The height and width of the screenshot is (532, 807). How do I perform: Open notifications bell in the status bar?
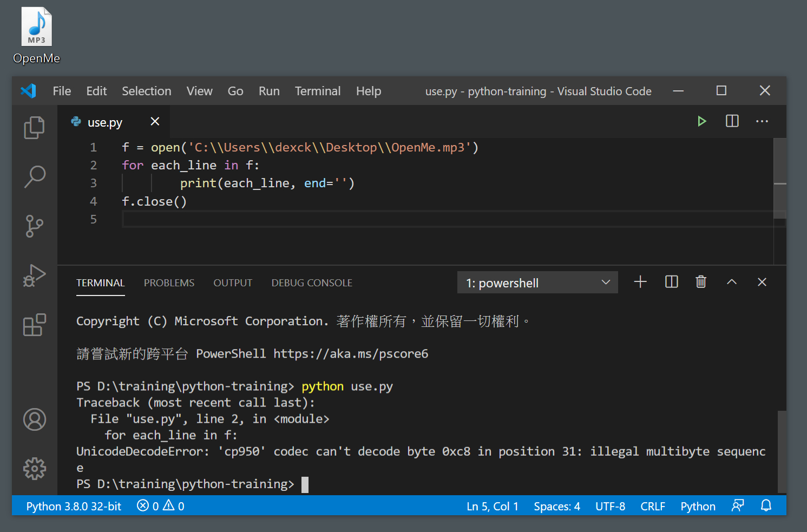point(766,505)
